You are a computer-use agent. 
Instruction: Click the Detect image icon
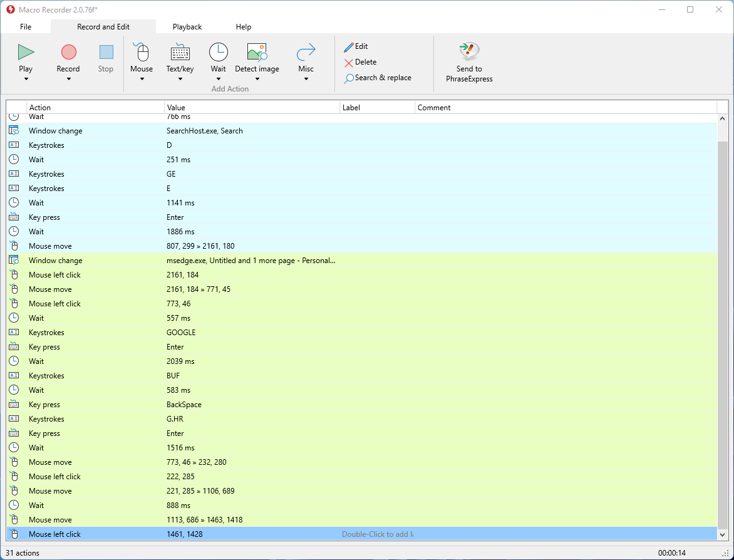click(x=257, y=52)
